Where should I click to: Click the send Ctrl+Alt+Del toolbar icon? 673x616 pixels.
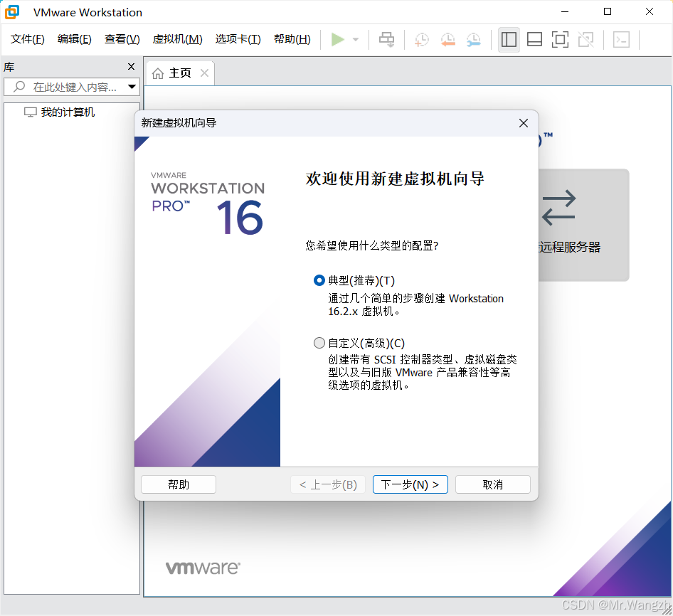[x=387, y=40]
